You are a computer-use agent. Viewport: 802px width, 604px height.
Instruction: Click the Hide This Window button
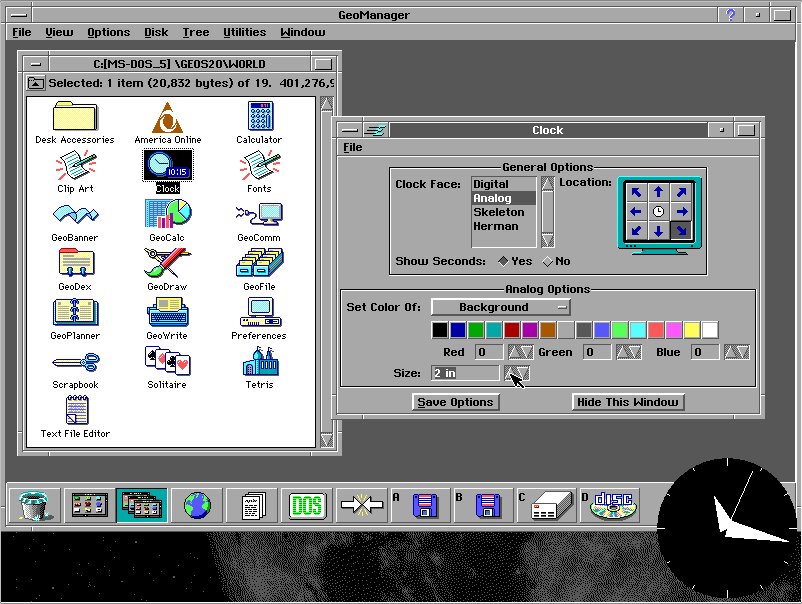click(628, 402)
